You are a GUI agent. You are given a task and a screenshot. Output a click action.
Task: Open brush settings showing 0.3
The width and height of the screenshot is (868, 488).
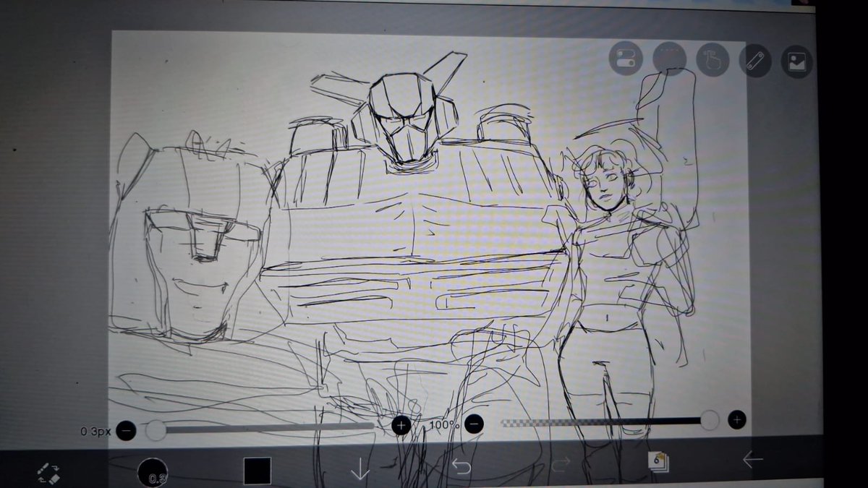pos(153,473)
